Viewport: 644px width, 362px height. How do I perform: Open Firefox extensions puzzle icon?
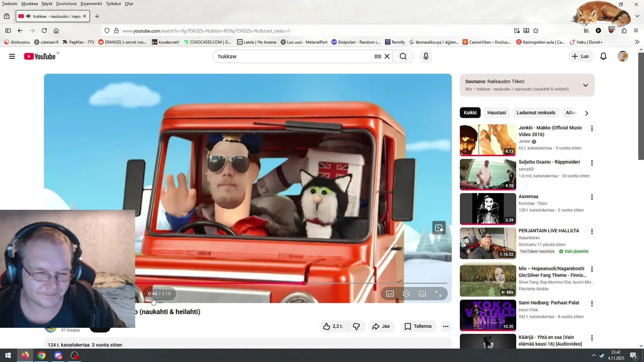[624, 31]
